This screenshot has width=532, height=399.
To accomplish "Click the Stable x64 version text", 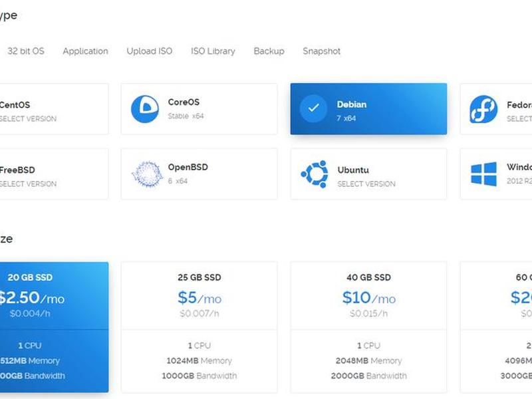I will 186,116.
